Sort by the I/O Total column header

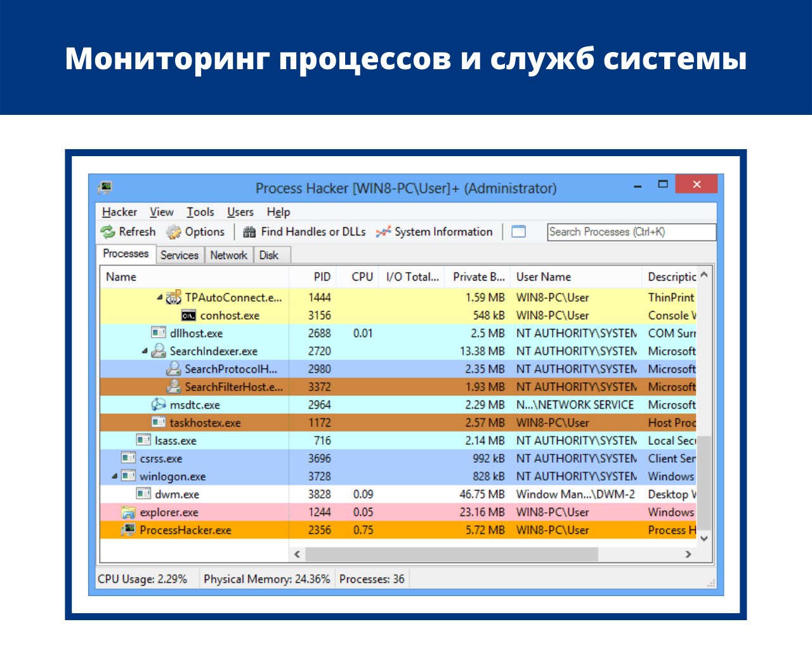click(412, 277)
